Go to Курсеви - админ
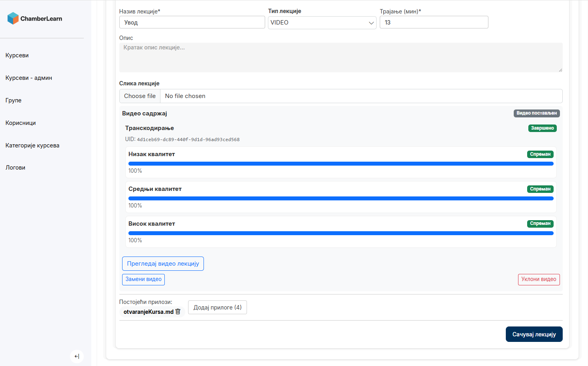 tap(29, 78)
